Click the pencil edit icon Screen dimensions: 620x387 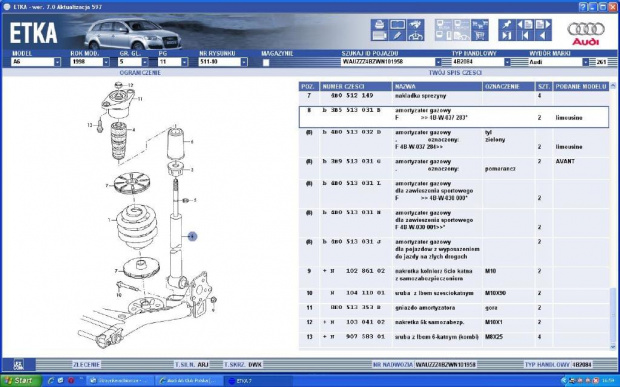(x=397, y=36)
